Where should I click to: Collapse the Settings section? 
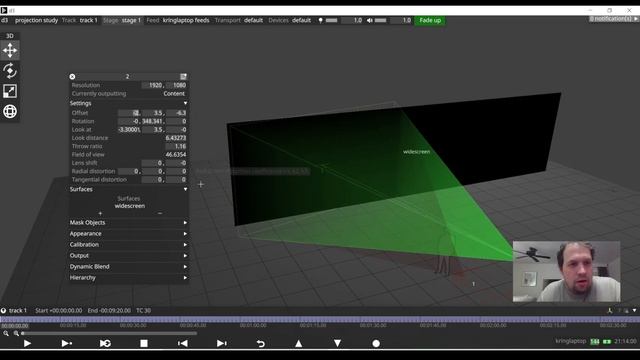185,103
